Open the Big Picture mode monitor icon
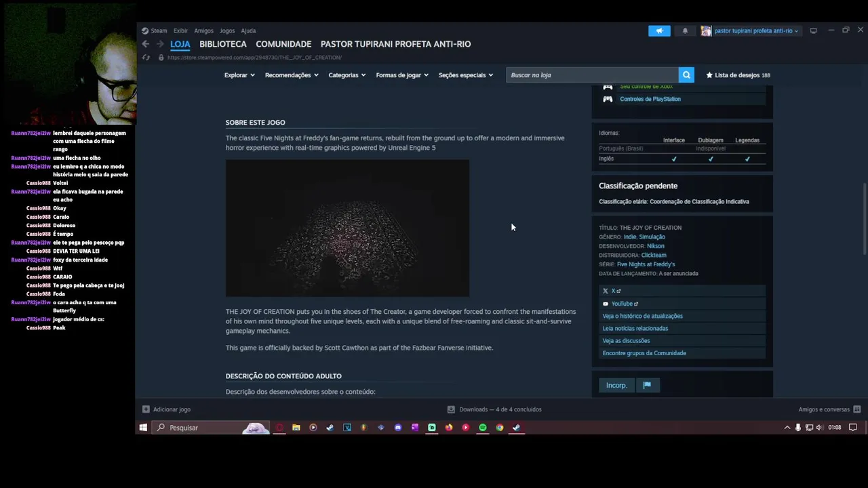Viewport: 868px width, 488px height. pyautogui.click(x=813, y=30)
